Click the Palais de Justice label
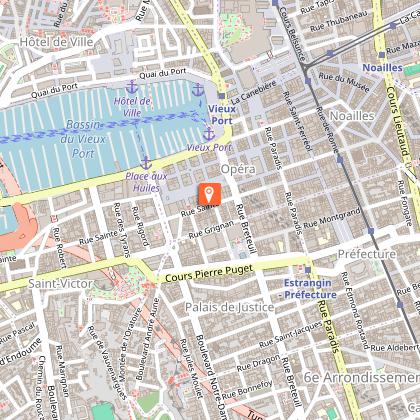420x420 pixels. [229, 307]
